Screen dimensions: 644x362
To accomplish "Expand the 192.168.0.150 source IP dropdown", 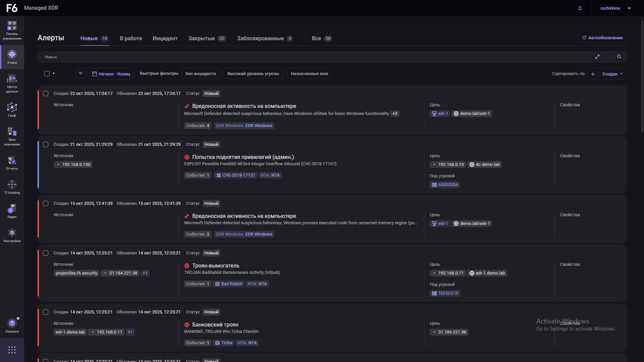I will [58, 165].
